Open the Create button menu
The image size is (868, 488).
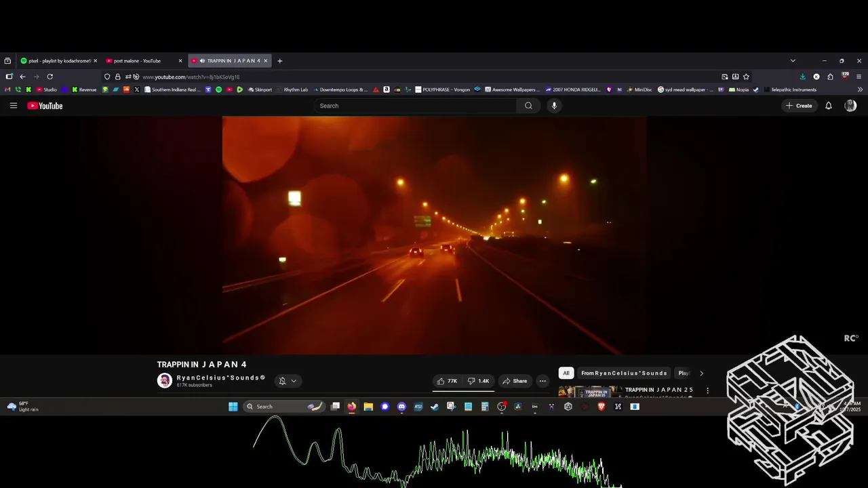tap(799, 106)
